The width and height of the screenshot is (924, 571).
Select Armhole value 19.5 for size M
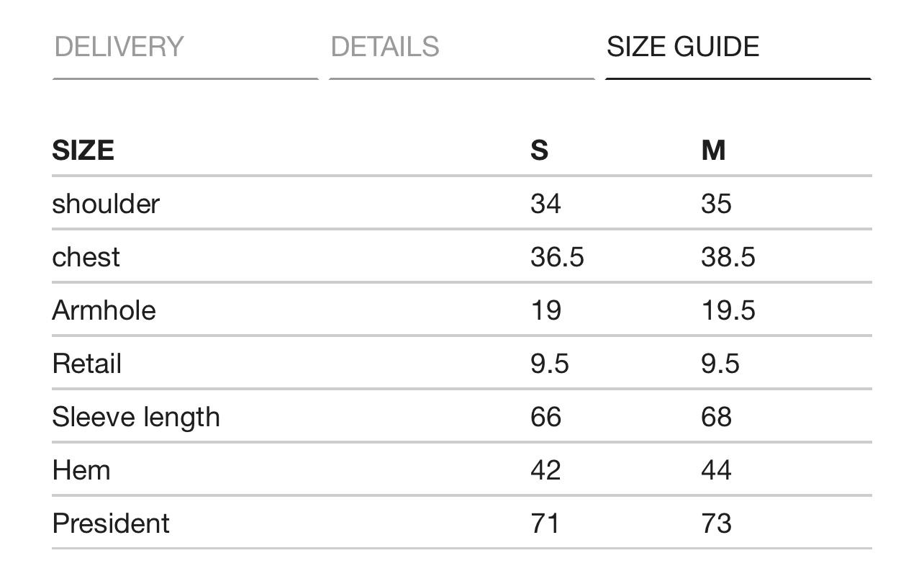pyautogui.click(x=728, y=310)
